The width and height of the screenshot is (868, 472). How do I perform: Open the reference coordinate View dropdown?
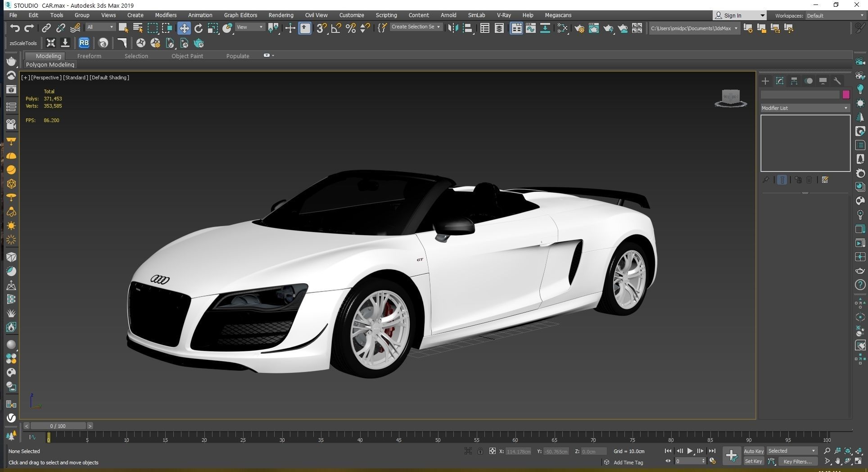click(x=250, y=27)
